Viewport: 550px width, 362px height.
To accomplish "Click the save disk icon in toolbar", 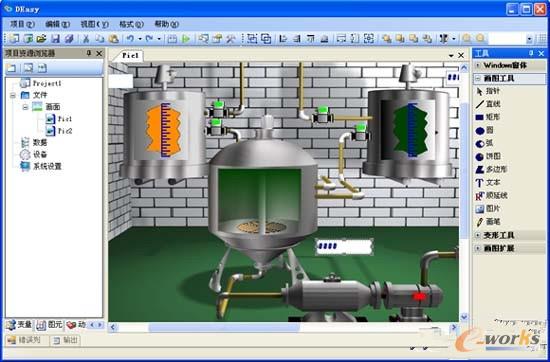I will 55,39.
